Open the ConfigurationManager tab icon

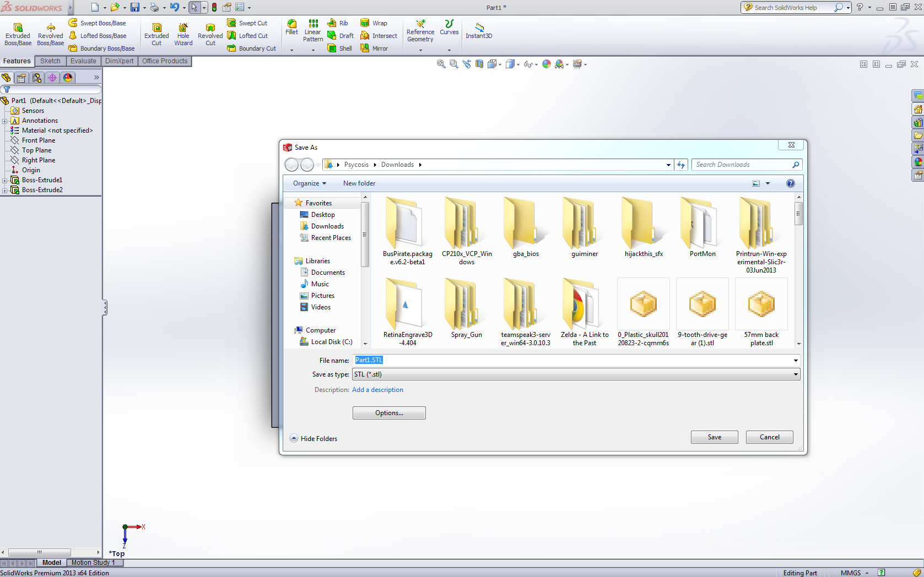click(37, 78)
